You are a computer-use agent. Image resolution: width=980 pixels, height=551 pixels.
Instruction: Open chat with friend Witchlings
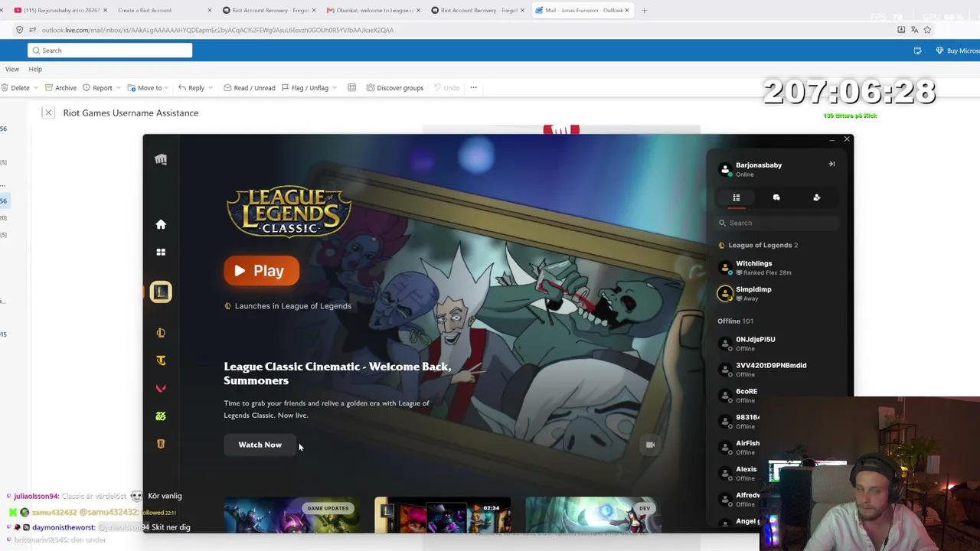point(777,267)
